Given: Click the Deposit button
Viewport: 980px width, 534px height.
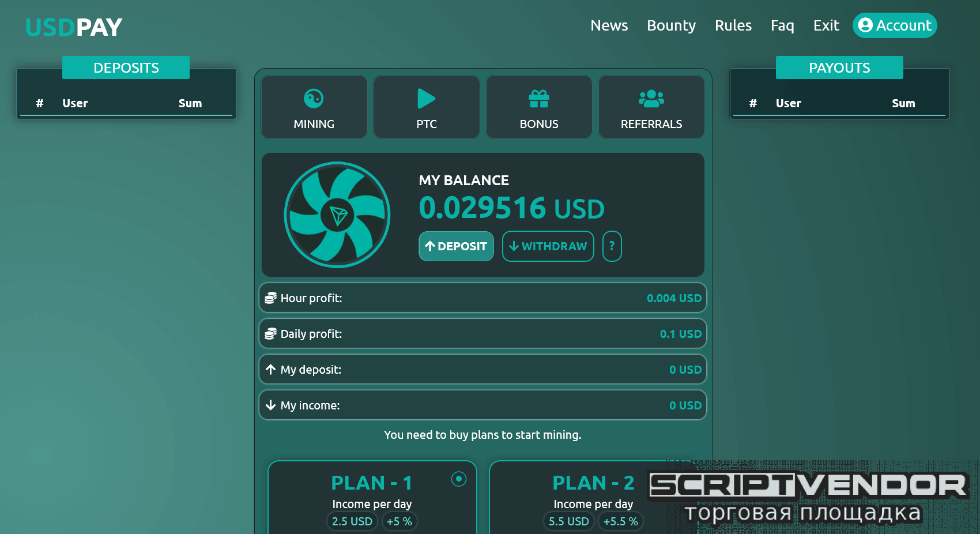Looking at the screenshot, I should (x=456, y=246).
